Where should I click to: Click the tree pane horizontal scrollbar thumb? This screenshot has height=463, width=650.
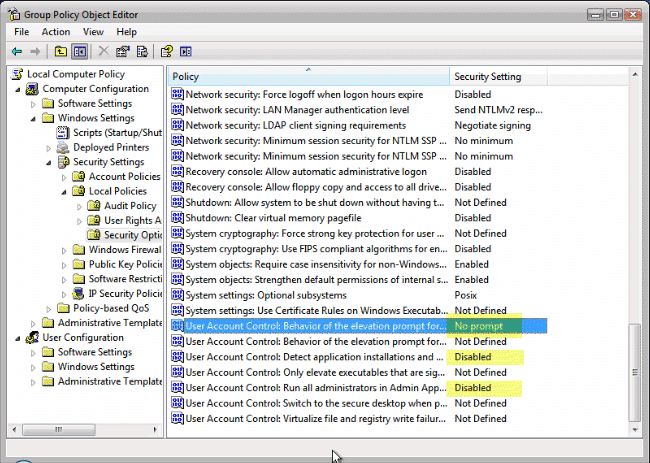pos(59,429)
